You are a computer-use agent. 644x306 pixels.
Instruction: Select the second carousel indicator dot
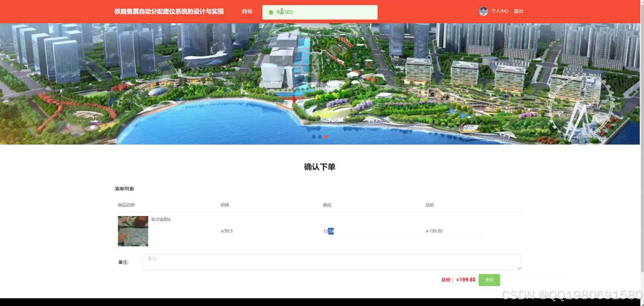(x=320, y=136)
